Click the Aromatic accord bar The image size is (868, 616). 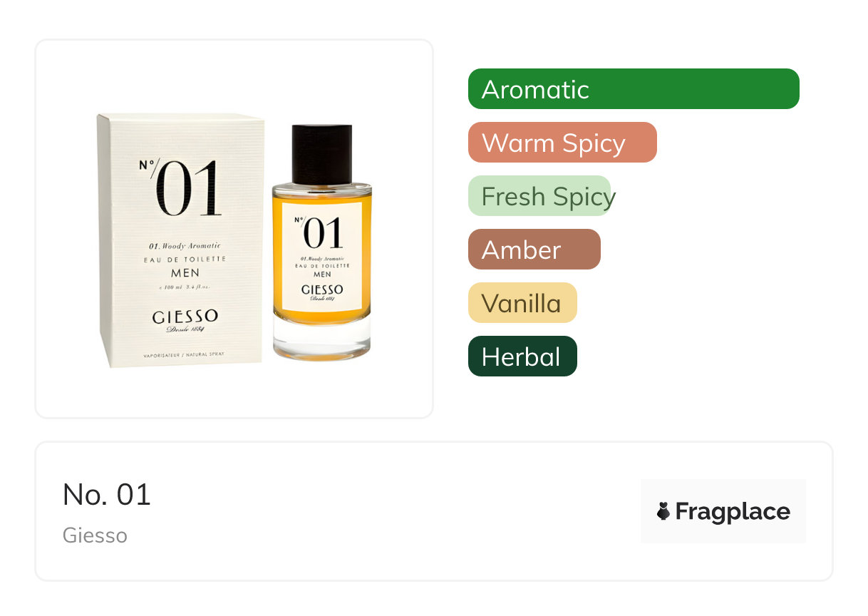[x=634, y=89]
